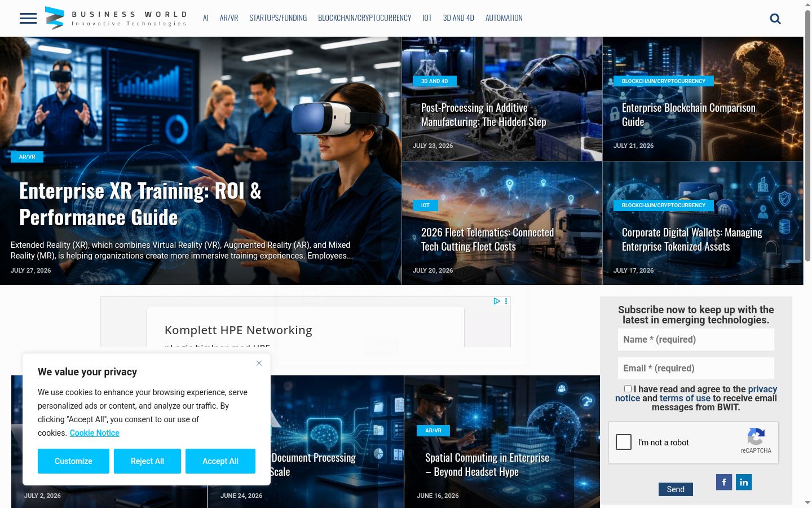This screenshot has width=812, height=508.
Task: Click the IOT category tag
Action: point(425,205)
